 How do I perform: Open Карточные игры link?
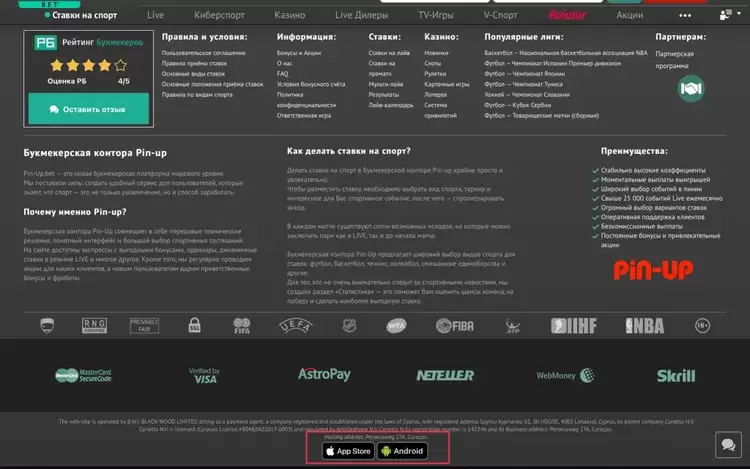(x=447, y=84)
